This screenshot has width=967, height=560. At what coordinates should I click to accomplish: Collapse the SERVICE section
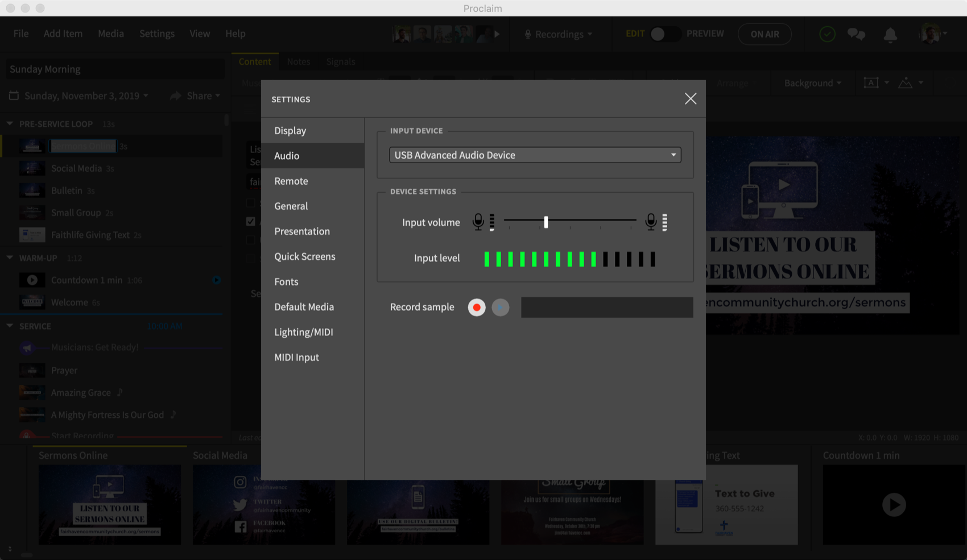pos(10,326)
